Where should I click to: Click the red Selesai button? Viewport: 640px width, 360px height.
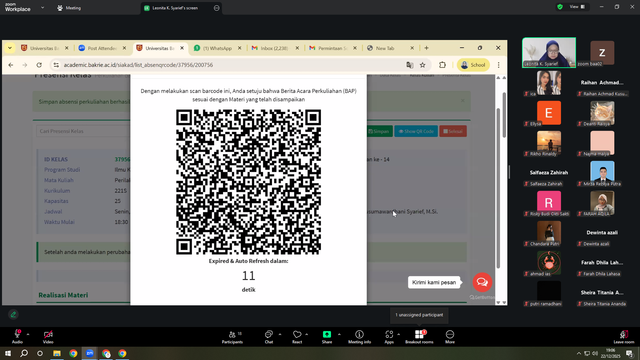click(x=453, y=131)
